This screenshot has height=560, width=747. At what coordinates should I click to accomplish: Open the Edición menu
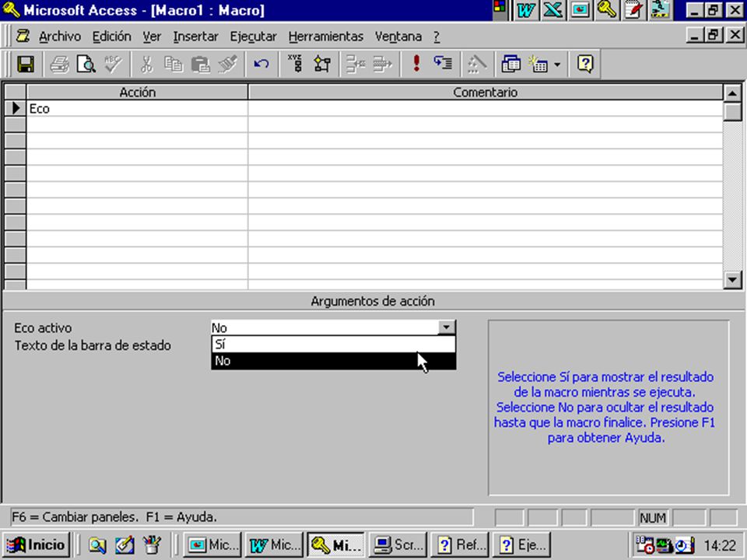[111, 37]
